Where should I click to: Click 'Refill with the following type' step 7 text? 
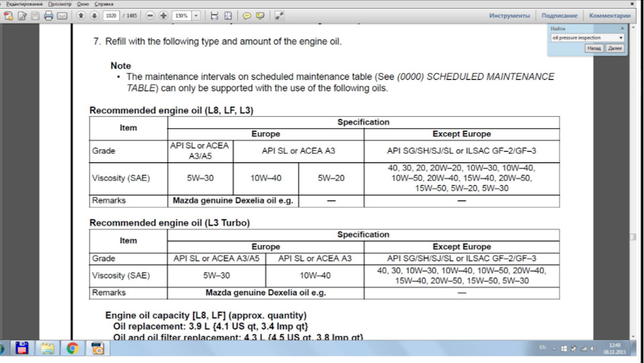[223, 42]
